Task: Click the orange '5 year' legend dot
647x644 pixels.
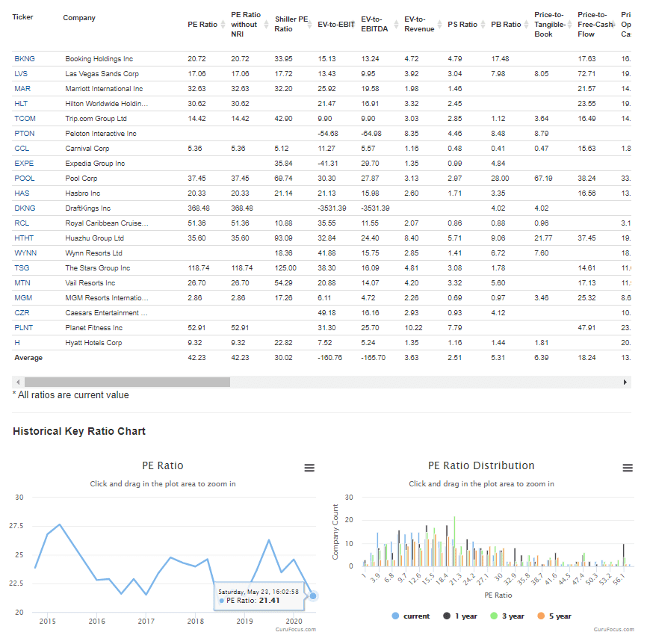Action: point(540,616)
